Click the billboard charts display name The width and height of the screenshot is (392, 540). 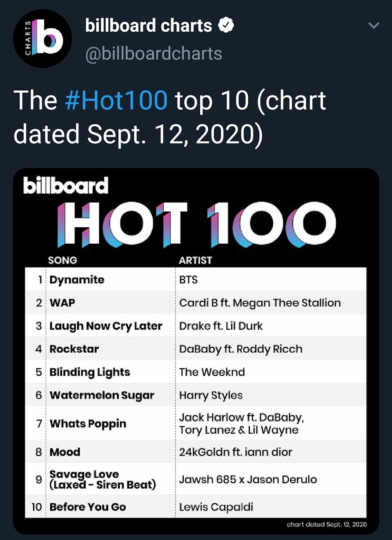pyautogui.click(x=149, y=25)
